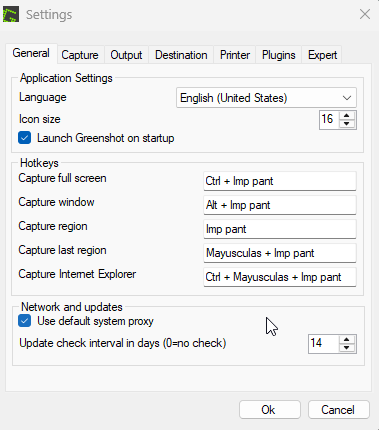Image resolution: width=379 pixels, height=430 pixels.
Task: Increase update check interval with up arrow
Action: 347,340
